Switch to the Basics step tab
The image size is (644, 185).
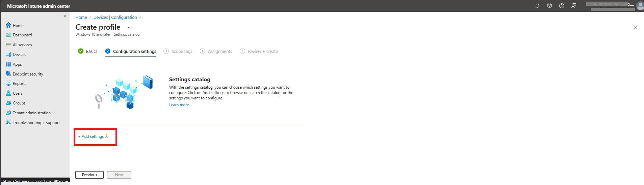(x=88, y=51)
